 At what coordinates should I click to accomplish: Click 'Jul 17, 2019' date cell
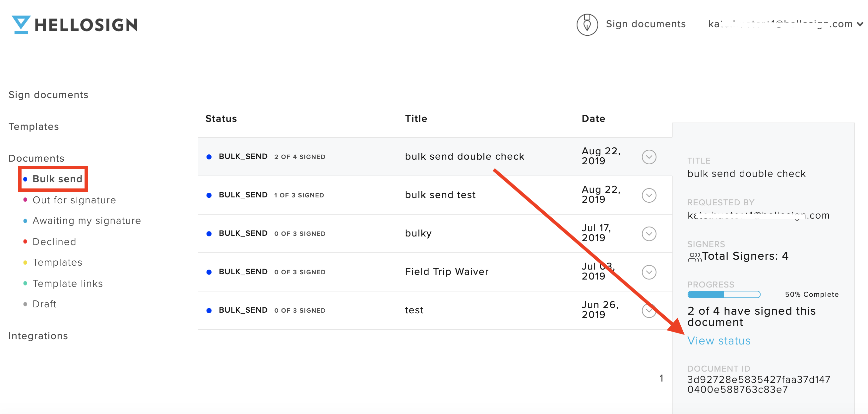(596, 233)
